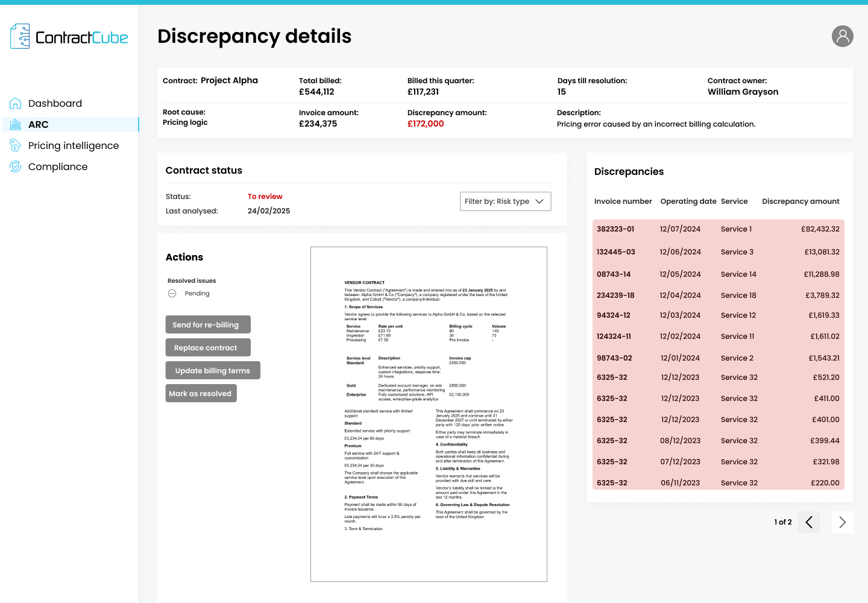The height and width of the screenshot is (603, 868).
Task: Click the ContractCube logo
Action: pyautogui.click(x=69, y=37)
